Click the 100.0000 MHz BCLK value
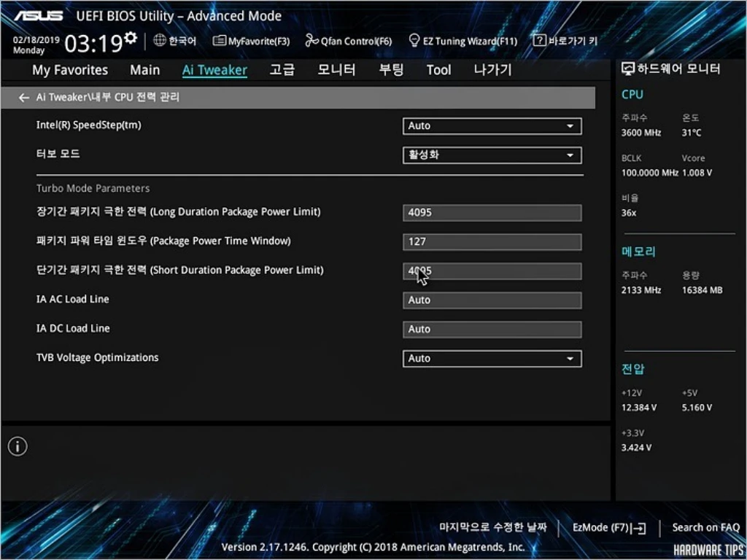Viewport: 747px width, 560px height. pyautogui.click(x=649, y=173)
